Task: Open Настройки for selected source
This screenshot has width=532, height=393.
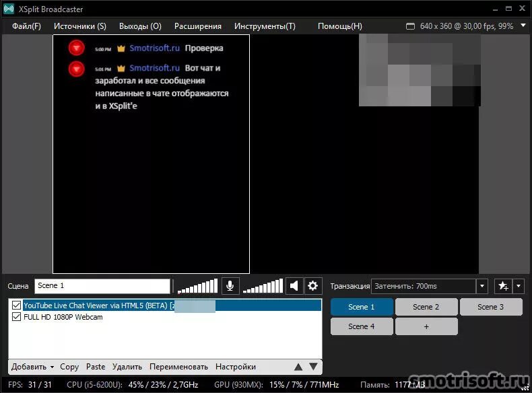Action: [x=236, y=367]
